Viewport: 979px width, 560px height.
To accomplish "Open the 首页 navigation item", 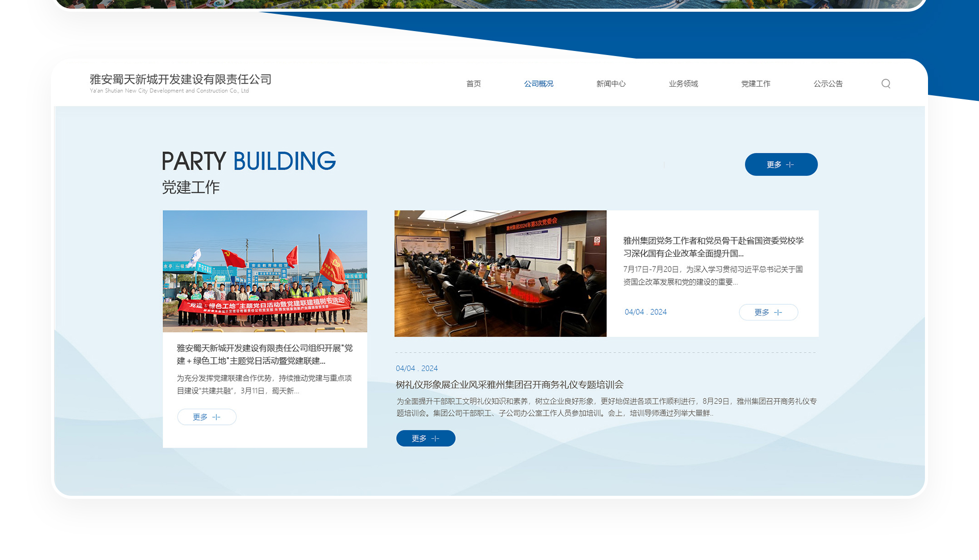I will [x=473, y=84].
